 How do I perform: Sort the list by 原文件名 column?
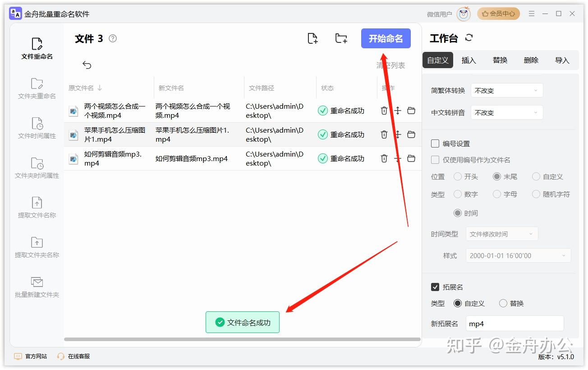pyautogui.click(x=85, y=88)
